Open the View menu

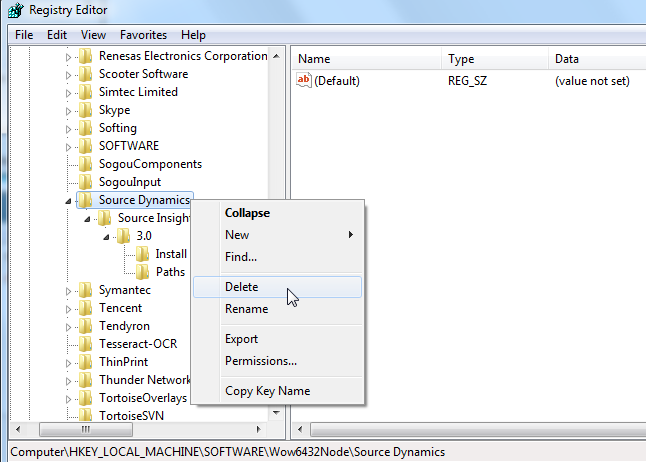(93, 35)
